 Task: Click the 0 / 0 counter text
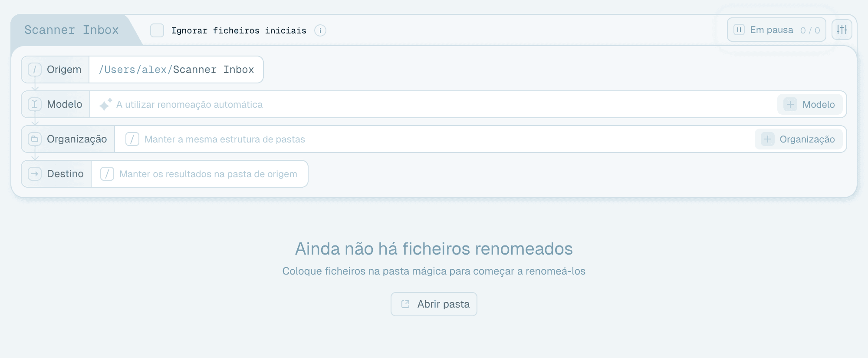point(810,30)
